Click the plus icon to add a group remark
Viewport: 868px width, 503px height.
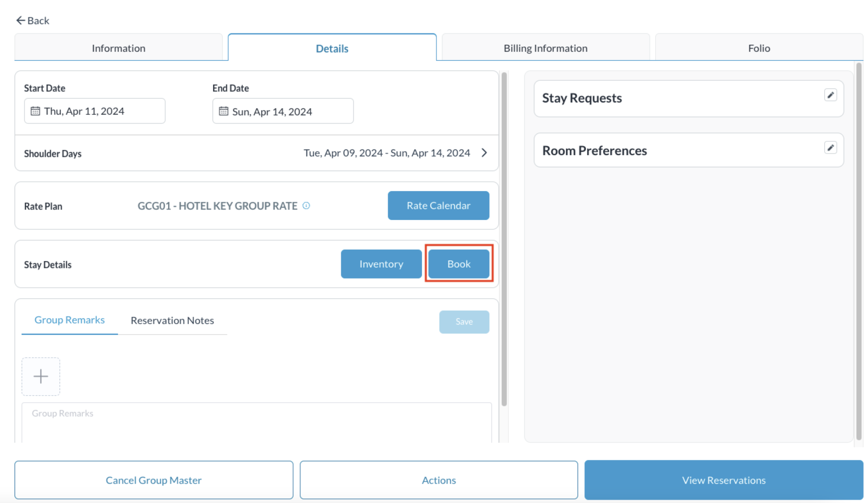(x=40, y=376)
